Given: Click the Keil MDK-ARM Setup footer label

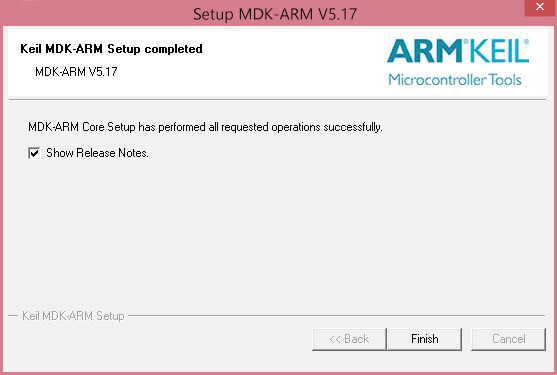Looking at the screenshot, I should [x=73, y=316].
